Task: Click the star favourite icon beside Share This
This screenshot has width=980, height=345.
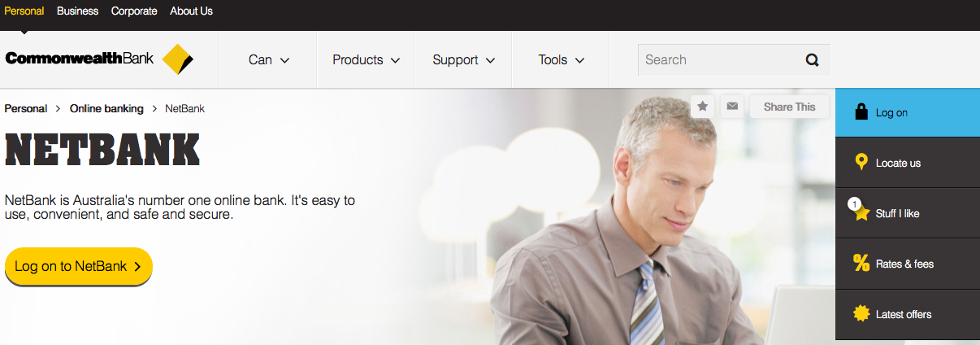Action: click(x=703, y=107)
